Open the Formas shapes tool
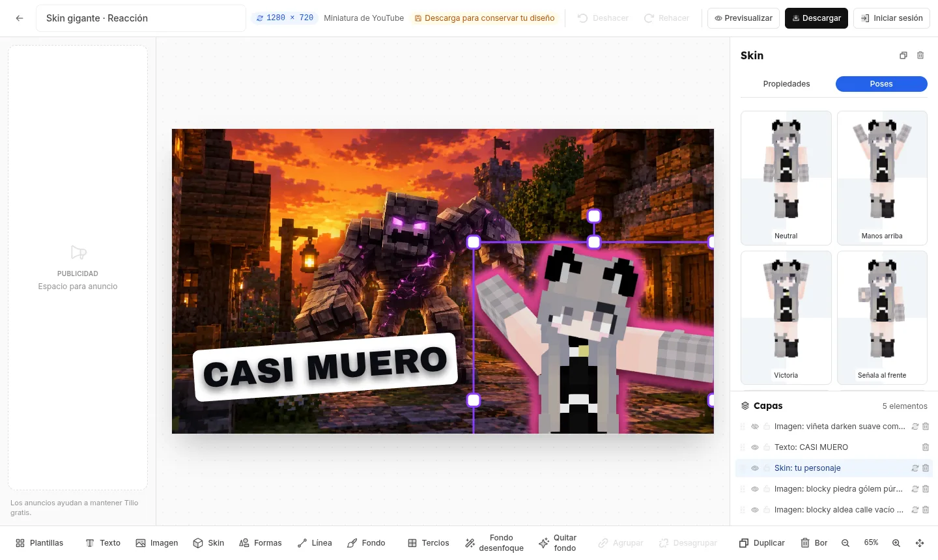The width and height of the screenshot is (938, 560). 261,543
